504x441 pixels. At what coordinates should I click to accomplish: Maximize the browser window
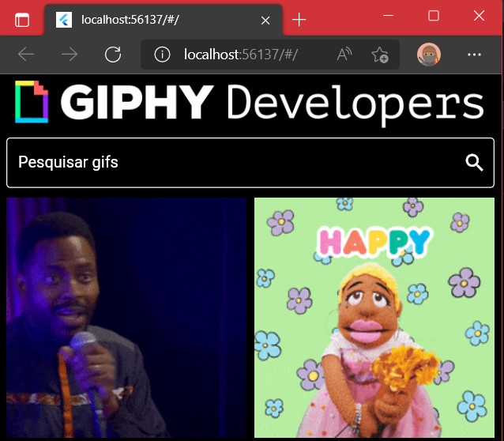[x=433, y=16]
